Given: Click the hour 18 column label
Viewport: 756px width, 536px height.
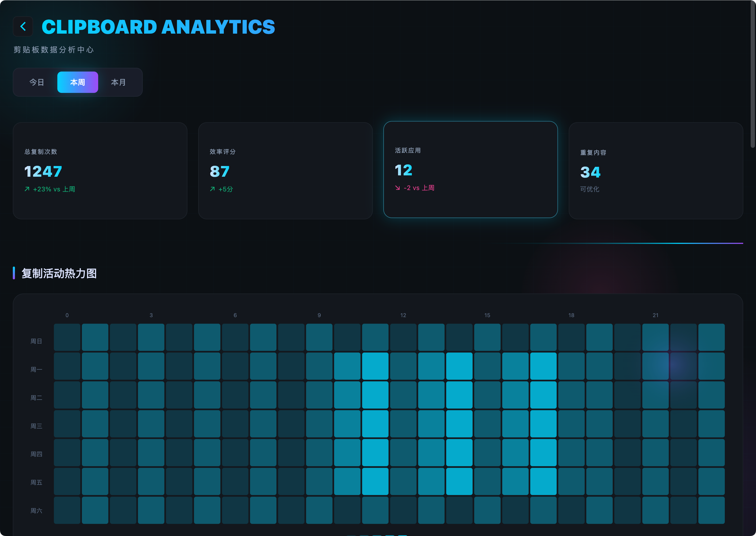Looking at the screenshot, I should pyautogui.click(x=572, y=315).
